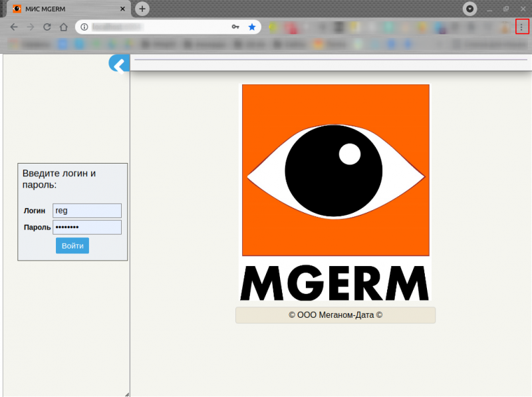The width and height of the screenshot is (532, 397).
Task: Click the forward navigation arrow
Action: coord(31,27)
